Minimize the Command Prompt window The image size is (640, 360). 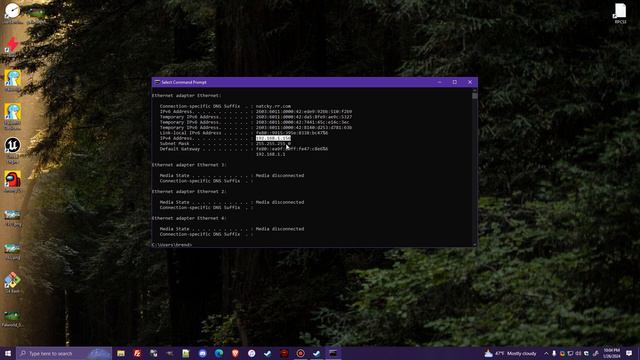pos(440,82)
